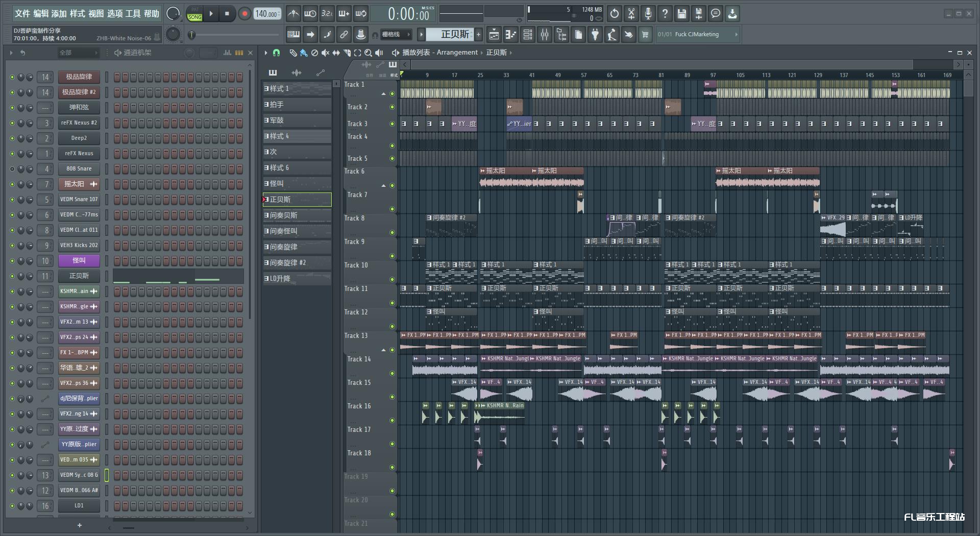Open the 正贝斯 pattern selector
The height and width of the screenshot is (536, 980).
[x=450, y=34]
